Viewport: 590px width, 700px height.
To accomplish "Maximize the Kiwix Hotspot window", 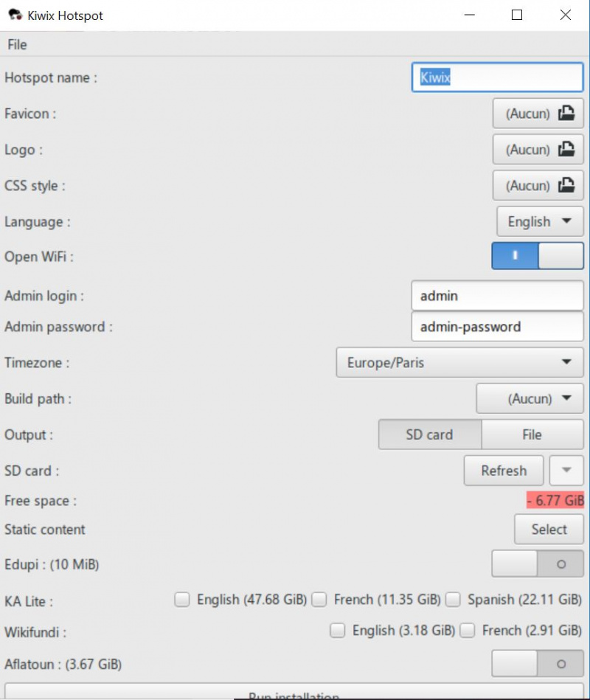I will tap(517, 15).
